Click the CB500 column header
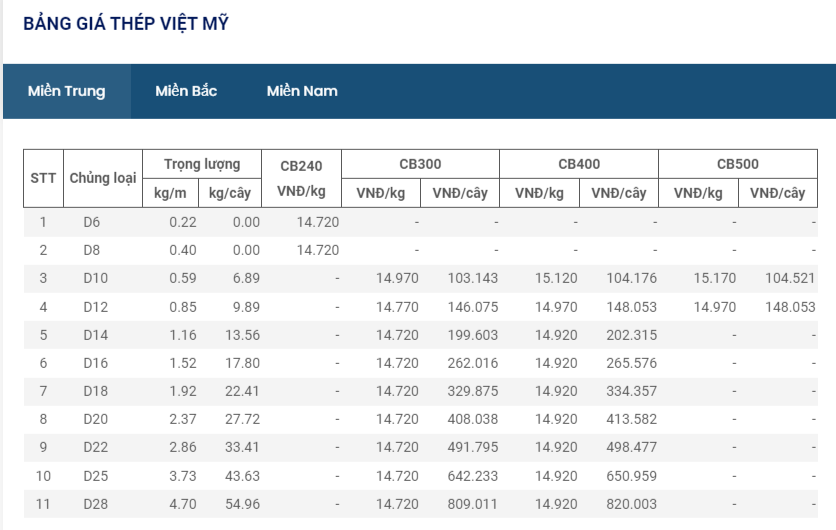The height and width of the screenshot is (530, 836). (738, 164)
